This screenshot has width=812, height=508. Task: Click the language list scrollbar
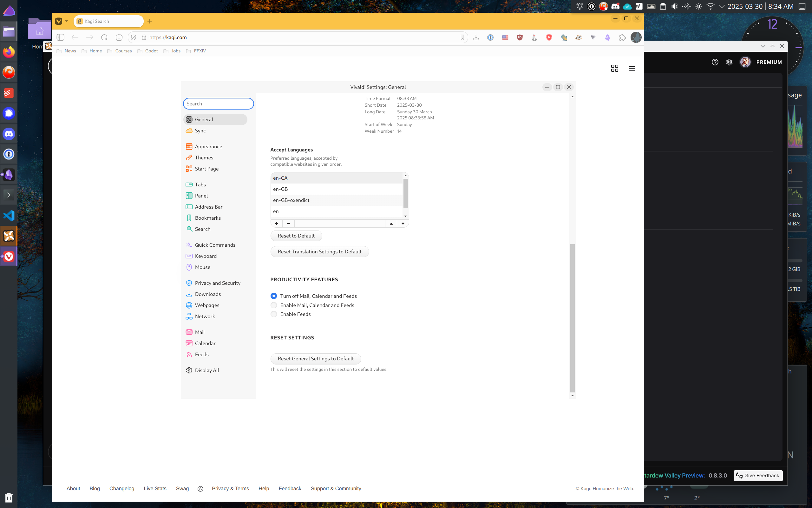click(x=406, y=193)
